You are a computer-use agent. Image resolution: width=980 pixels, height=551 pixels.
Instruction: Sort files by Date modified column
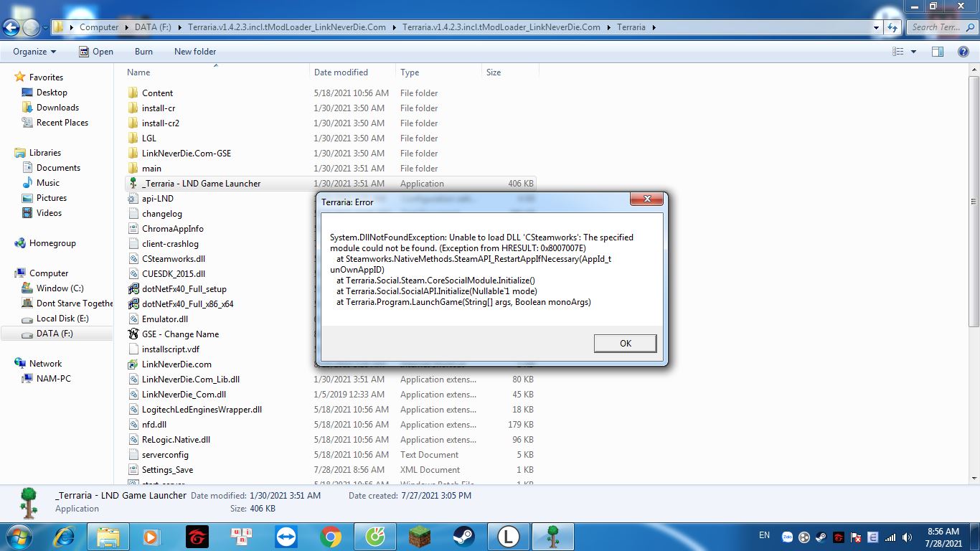(x=341, y=72)
